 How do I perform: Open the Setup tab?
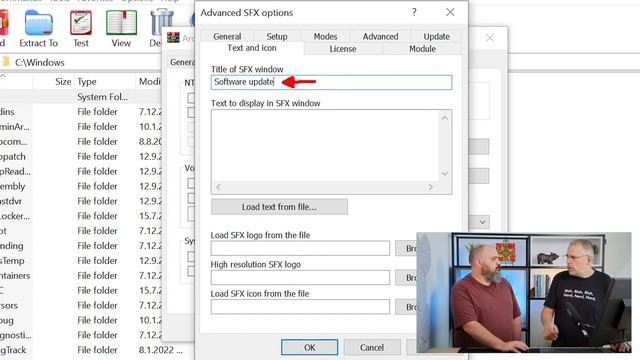pyautogui.click(x=277, y=36)
